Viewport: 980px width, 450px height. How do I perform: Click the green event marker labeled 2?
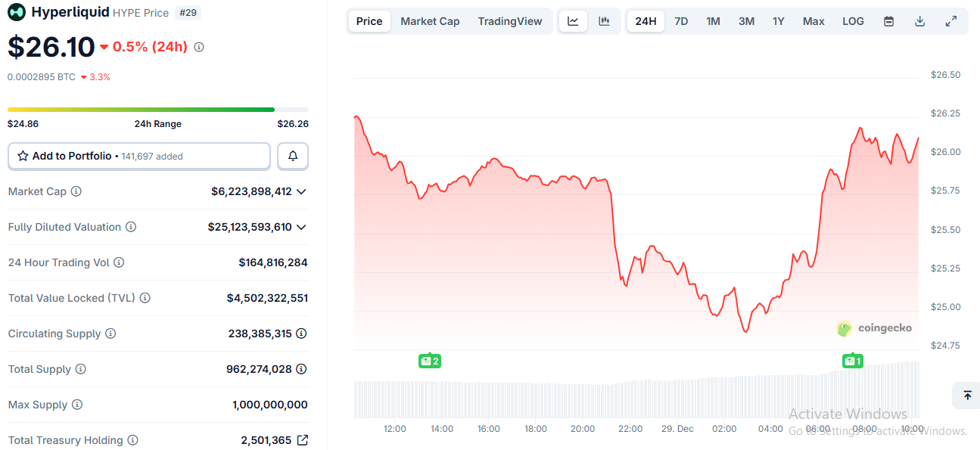[430, 361]
